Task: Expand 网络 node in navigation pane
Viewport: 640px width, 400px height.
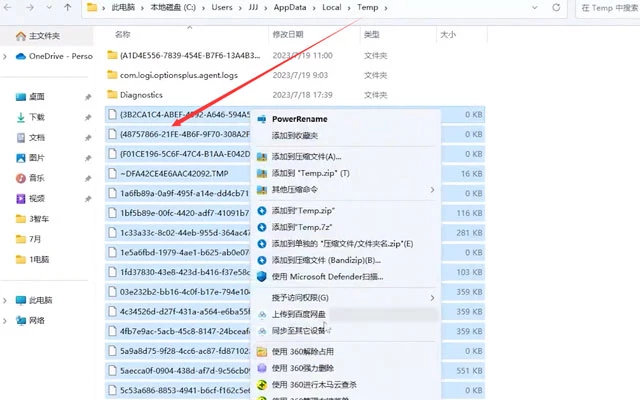Action: click(5, 321)
